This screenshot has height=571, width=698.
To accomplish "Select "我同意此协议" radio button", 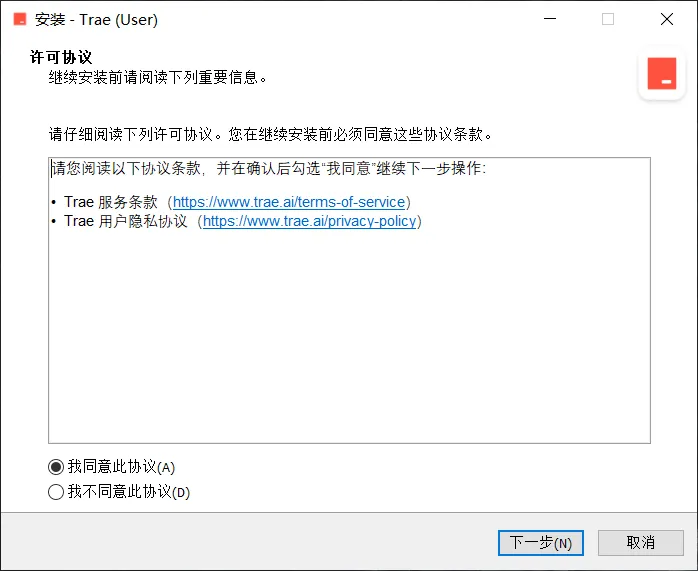I will click(x=56, y=467).
